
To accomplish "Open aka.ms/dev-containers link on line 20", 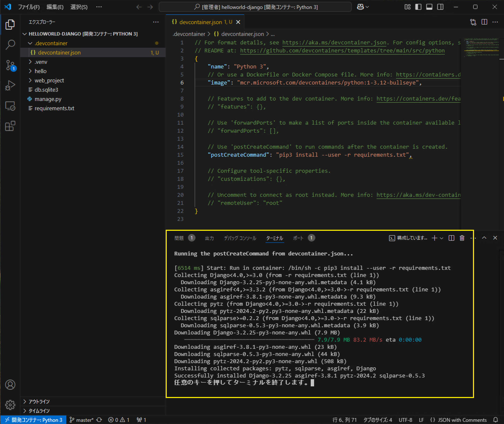I will pos(419,195).
